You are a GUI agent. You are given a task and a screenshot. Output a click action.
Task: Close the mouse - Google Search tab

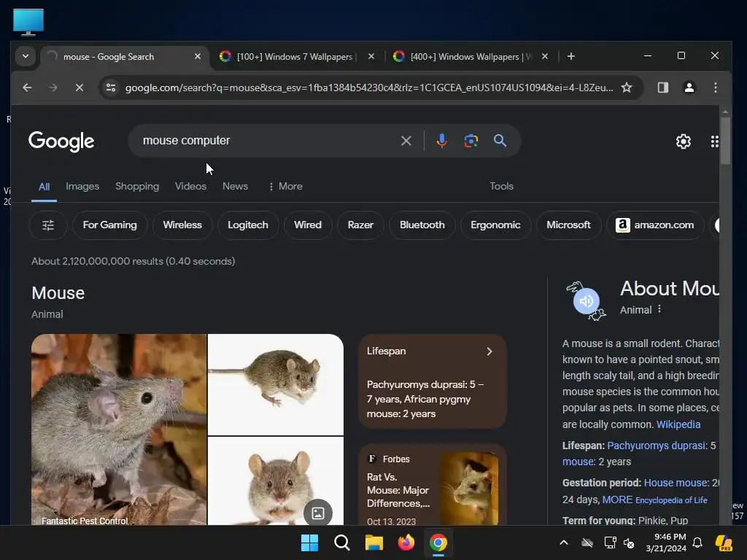pyautogui.click(x=197, y=57)
